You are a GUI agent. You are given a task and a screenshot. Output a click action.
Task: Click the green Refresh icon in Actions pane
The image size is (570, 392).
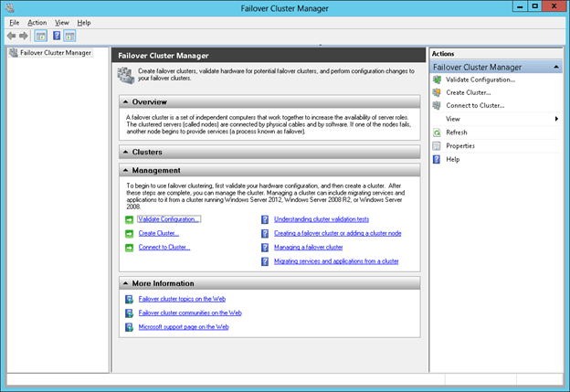click(x=438, y=132)
